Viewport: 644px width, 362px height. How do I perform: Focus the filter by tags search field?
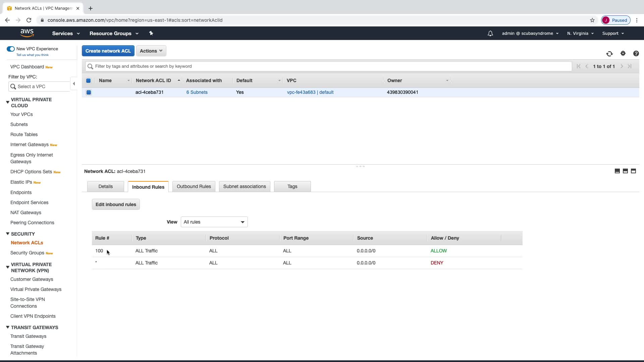click(x=329, y=66)
